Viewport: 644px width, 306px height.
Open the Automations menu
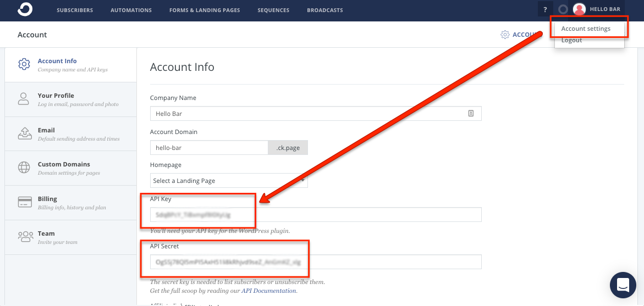131,10
